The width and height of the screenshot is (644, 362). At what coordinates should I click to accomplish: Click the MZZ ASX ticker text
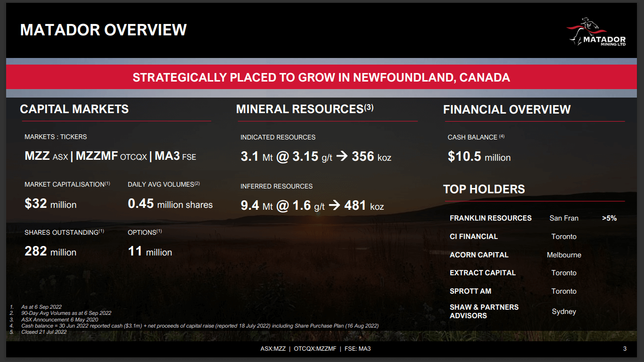pos(46,156)
